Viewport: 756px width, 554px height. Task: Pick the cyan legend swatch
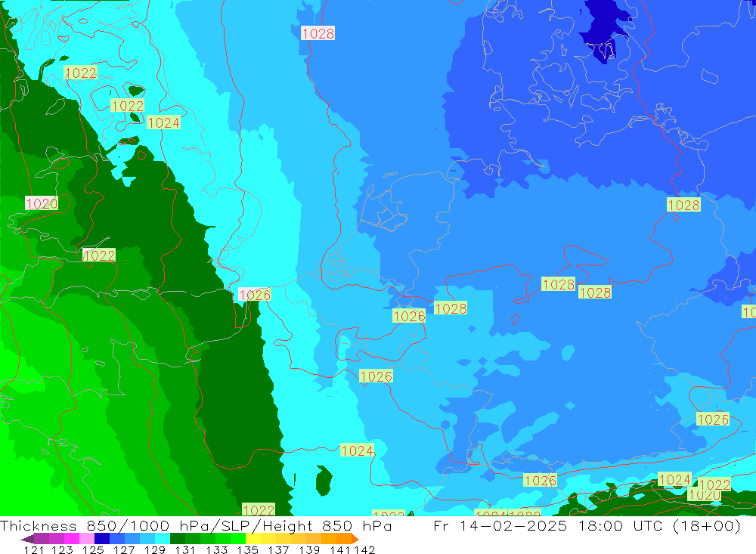click(x=163, y=539)
